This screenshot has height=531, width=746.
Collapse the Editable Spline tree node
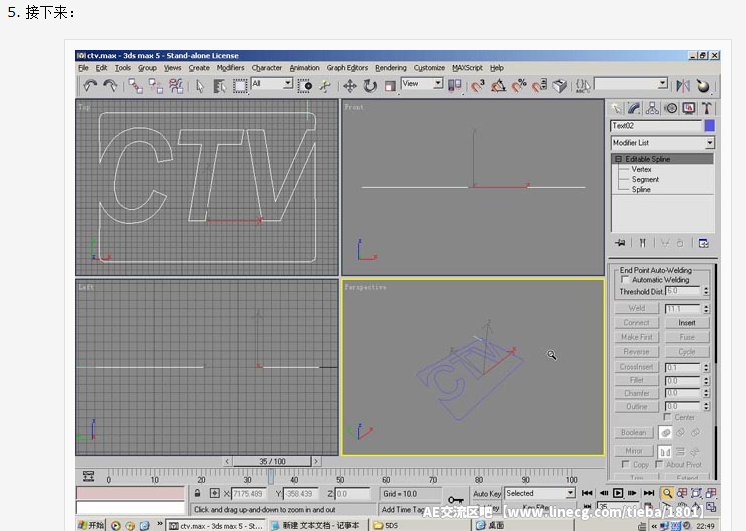(x=618, y=159)
